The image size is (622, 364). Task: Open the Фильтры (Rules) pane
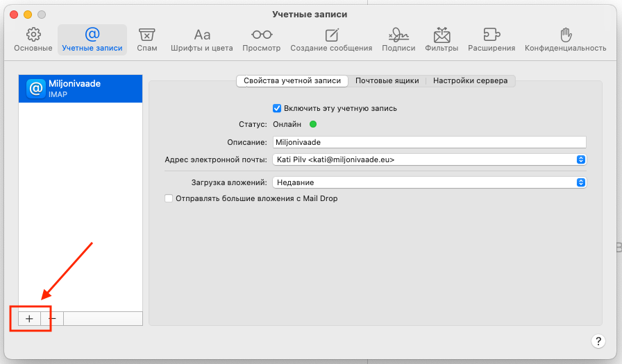pyautogui.click(x=442, y=40)
